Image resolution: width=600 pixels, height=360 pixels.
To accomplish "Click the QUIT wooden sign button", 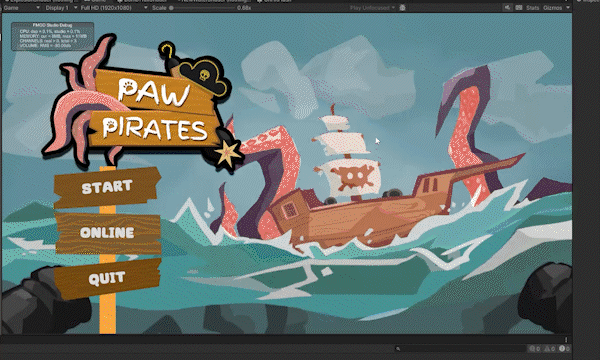I will [x=107, y=278].
